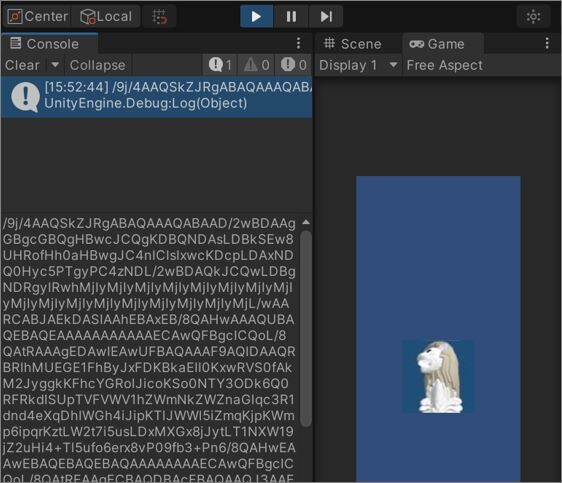This screenshot has width=562, height=483.
Task: Pause the game with the Pause button
Action: coord(291,16)
